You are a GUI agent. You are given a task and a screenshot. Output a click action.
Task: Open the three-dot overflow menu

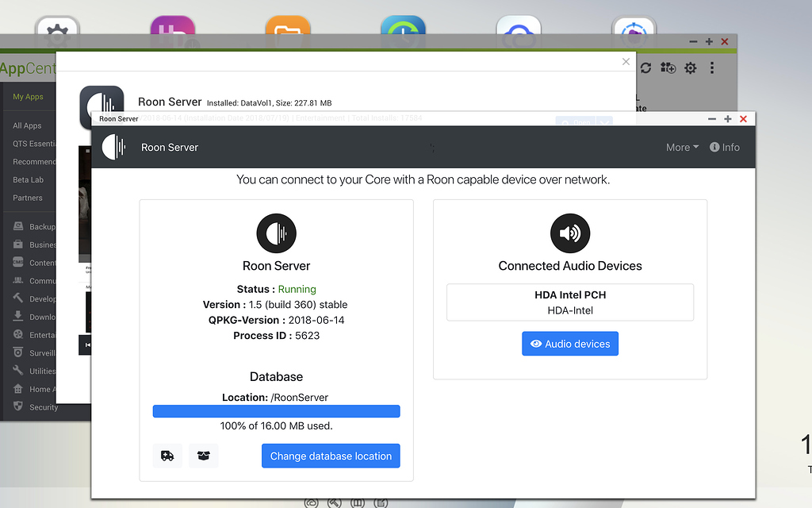[711, 68]
